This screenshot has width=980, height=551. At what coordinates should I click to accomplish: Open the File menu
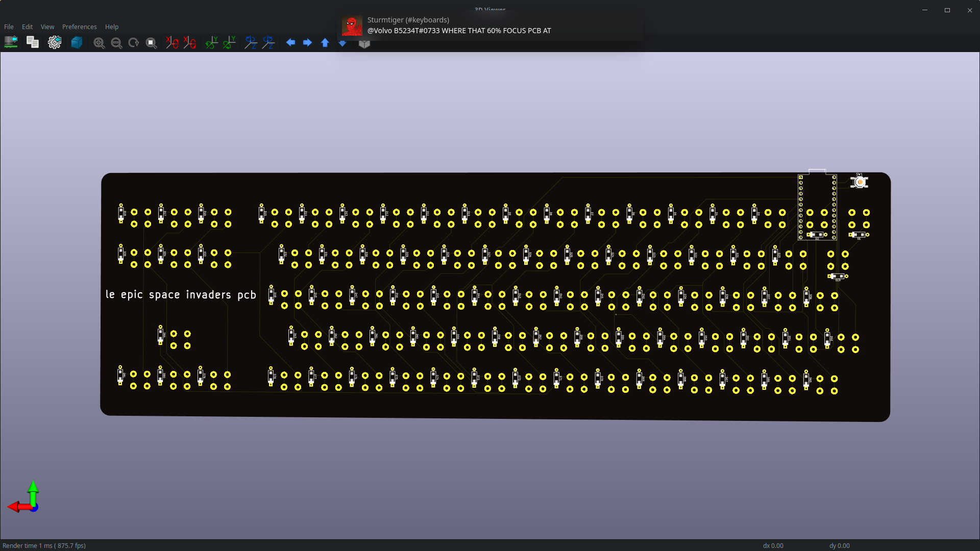[x=8, y=27]
